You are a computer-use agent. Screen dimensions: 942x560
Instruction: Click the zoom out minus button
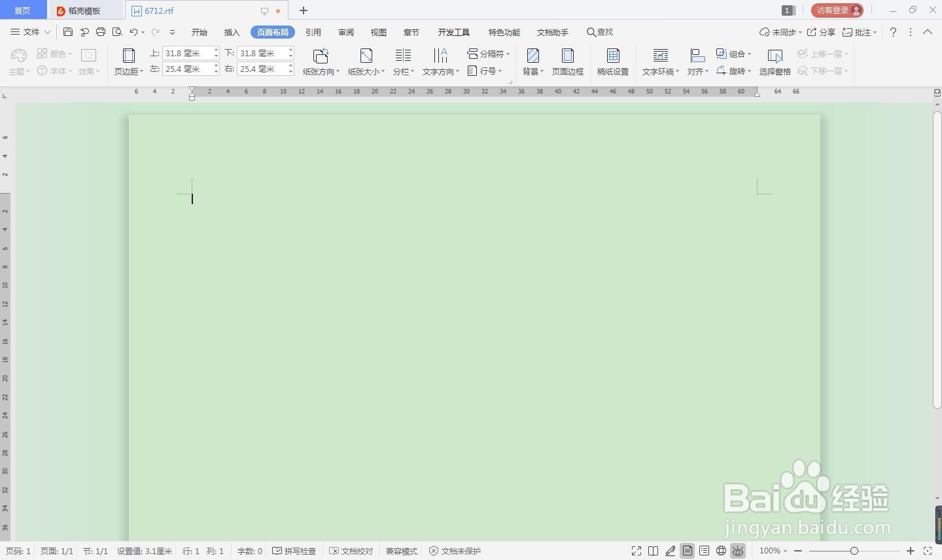[x=798, y=551]
